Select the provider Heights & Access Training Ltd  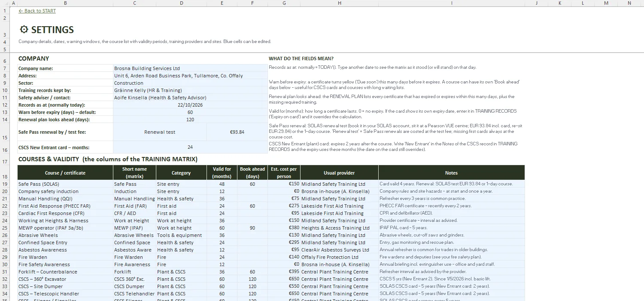point(339,227)
